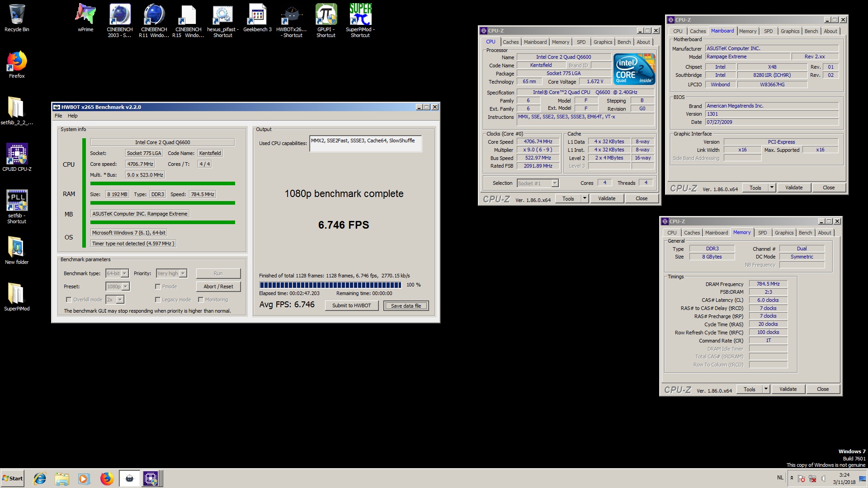
Task: Click the benchmark progress bar
Action: pyautogui.click(x=330, y=285)
